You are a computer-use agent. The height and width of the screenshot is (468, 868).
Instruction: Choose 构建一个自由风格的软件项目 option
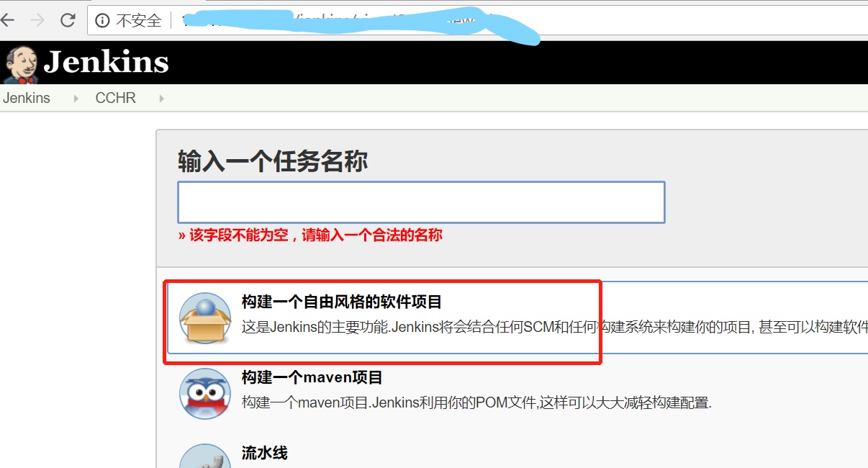click(x=342, y=302)
